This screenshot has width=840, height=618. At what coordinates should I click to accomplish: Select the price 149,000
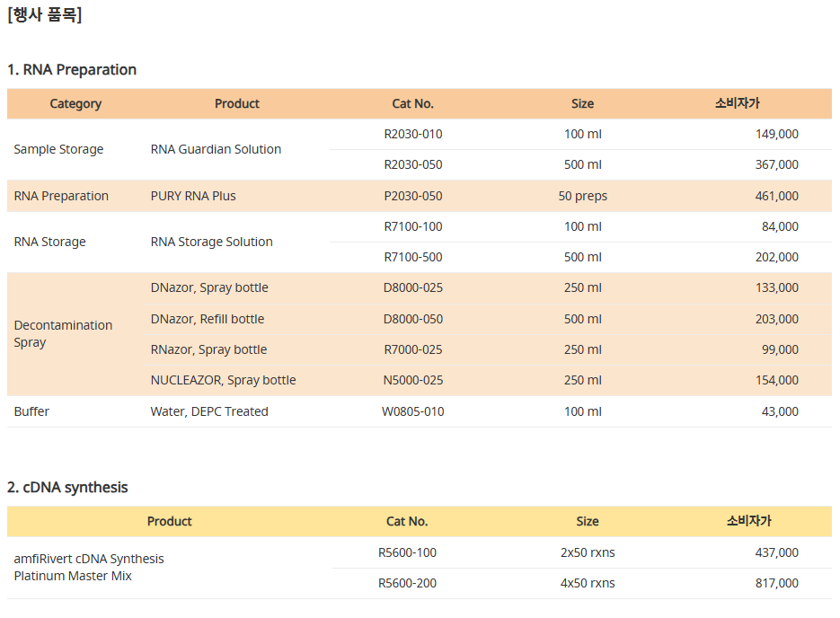point(777,134)
